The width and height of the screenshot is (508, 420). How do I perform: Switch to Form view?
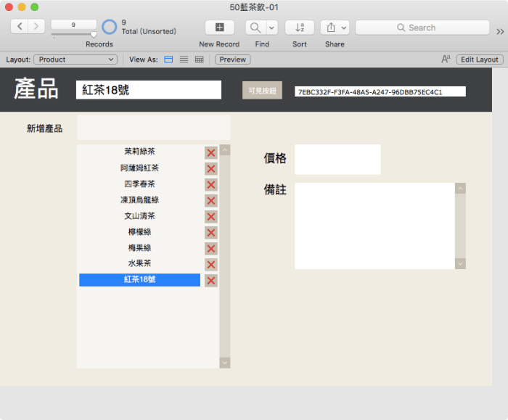click(168, 59)
